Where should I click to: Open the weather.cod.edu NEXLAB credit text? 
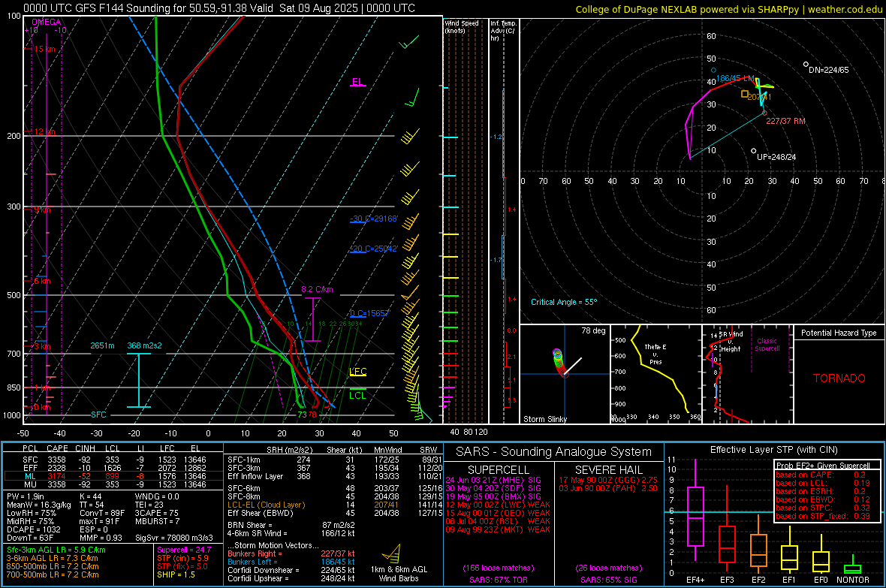click(729, 10)
